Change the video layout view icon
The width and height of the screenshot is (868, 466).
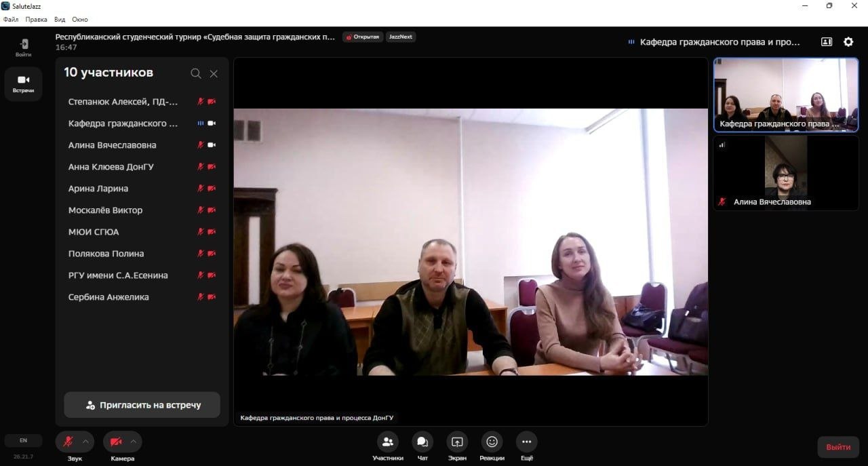(x=827, y=42)
